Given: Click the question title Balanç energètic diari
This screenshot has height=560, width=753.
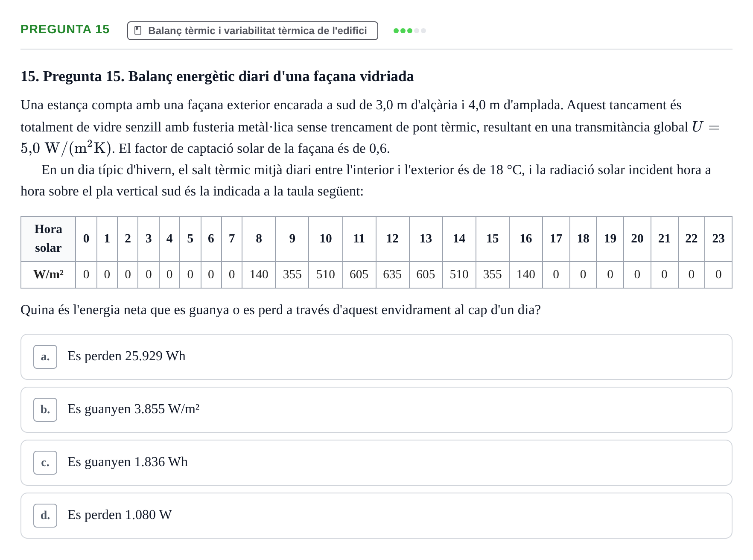Looking at the screenshot, I should (x=217, y=76).
